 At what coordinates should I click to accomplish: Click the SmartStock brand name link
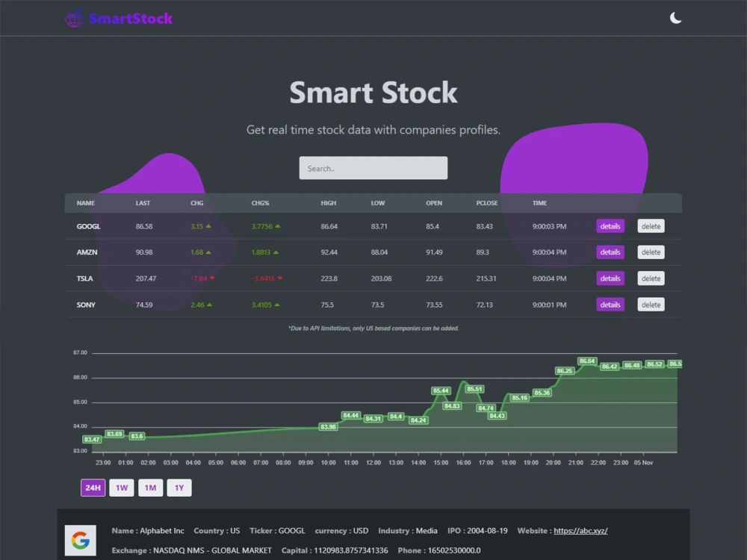click(131, 19)
